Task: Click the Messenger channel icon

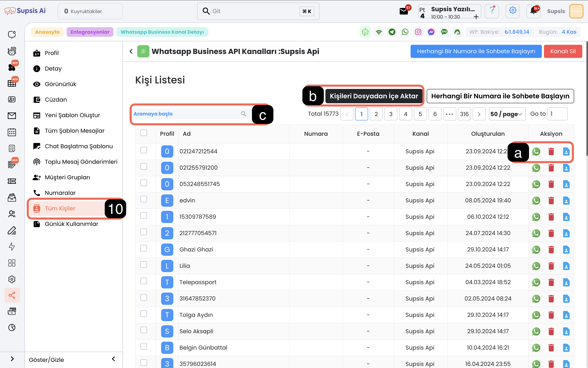Action: [431, 32]
